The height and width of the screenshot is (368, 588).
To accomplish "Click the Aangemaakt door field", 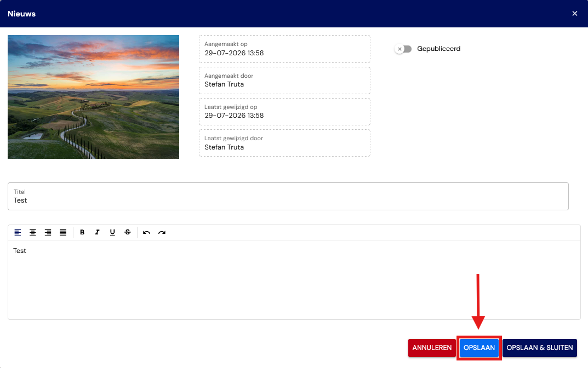I will coord(284,80).
